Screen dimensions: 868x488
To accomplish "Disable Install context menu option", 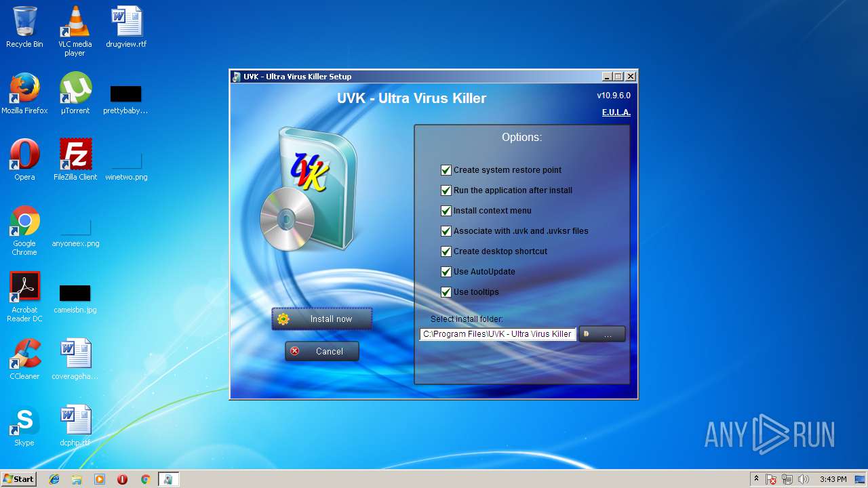I will (x=446, y=211).
